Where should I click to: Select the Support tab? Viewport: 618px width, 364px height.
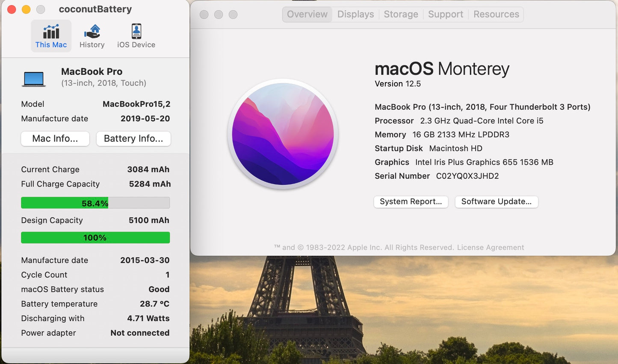(445, 15)
